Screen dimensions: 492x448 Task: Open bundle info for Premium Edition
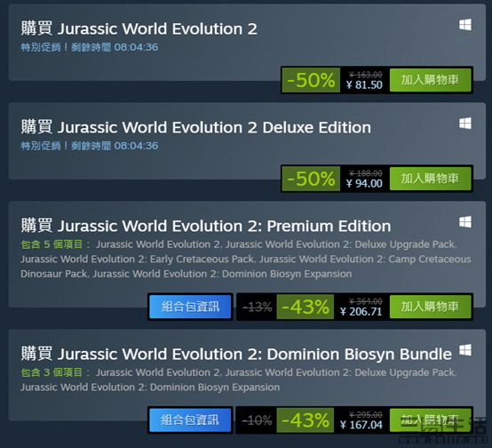(190, 307)
